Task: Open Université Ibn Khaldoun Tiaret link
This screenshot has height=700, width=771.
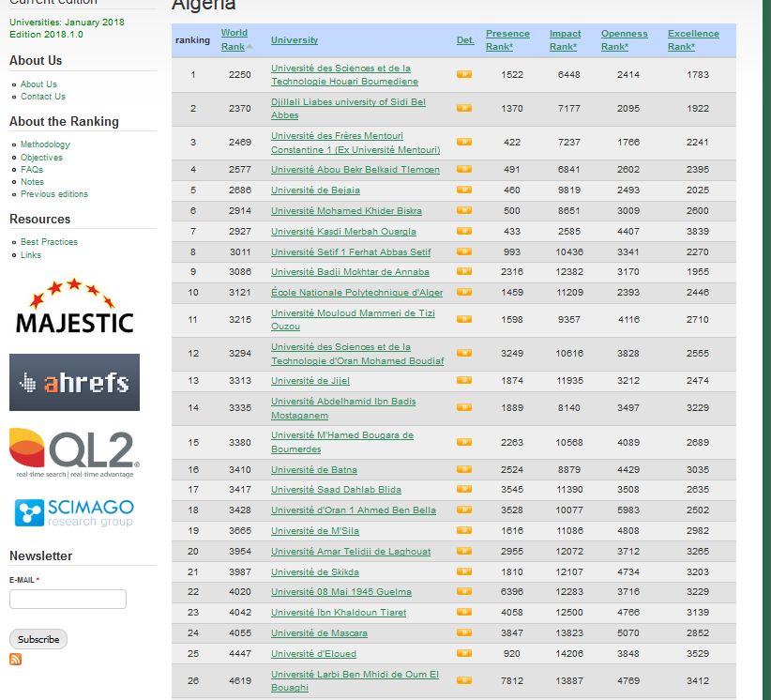Action: [x=339, y=612]
